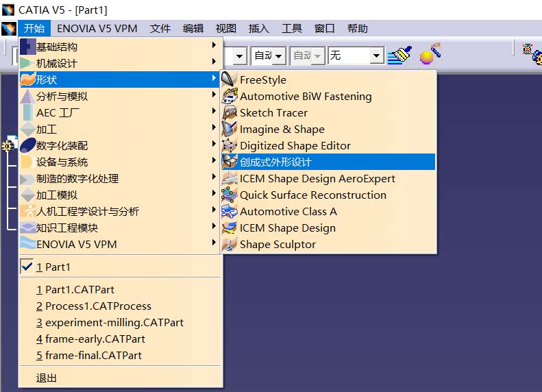Select ICEM Shape Design AeroExpert
Viewport: 542px width, 392px height.
[317, 179]
